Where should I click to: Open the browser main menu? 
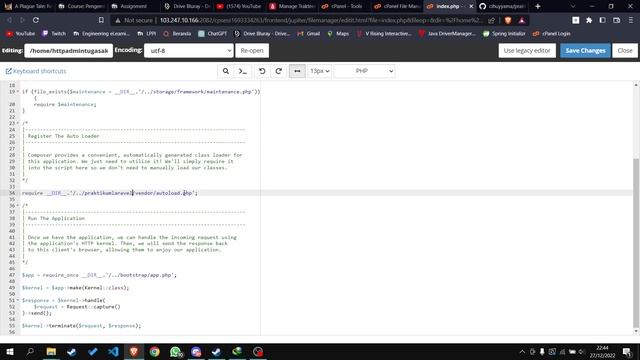pos(631,20)
